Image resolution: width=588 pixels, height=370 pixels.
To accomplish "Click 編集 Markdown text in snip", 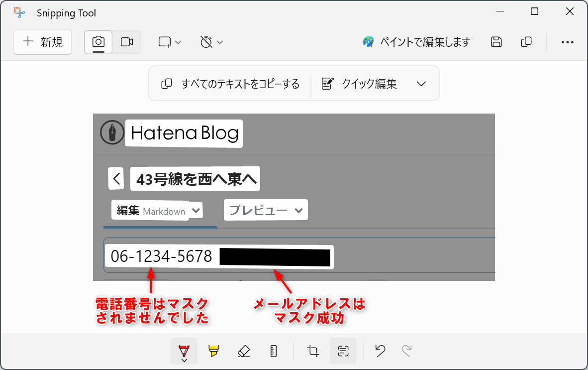I will [x=151, y=211].
